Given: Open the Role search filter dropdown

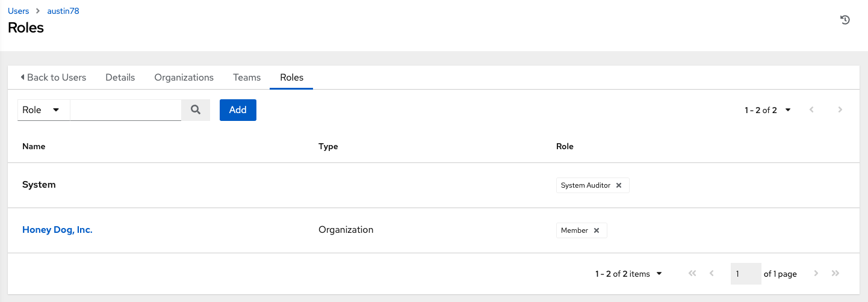Looking at the screenshot, I should [x=43, y=110].
